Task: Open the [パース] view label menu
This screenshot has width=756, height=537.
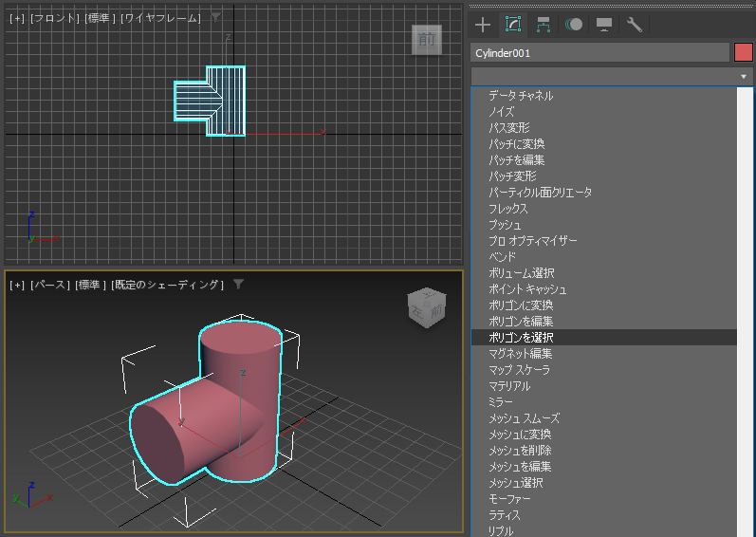Action: tap(49, 285)
